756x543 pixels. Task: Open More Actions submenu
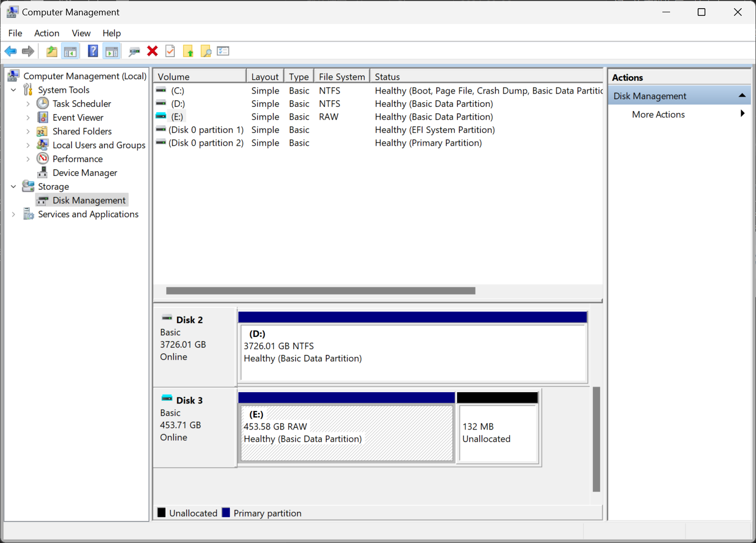click(658, 115)
